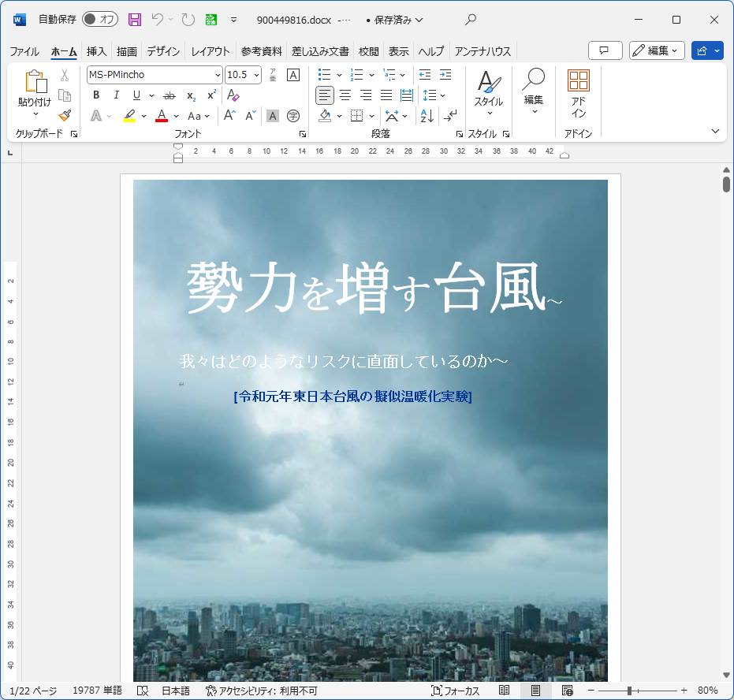Open the font name MS-PMincho dropdown
Viewport: 734px width, 700px height.
(218, 75)
